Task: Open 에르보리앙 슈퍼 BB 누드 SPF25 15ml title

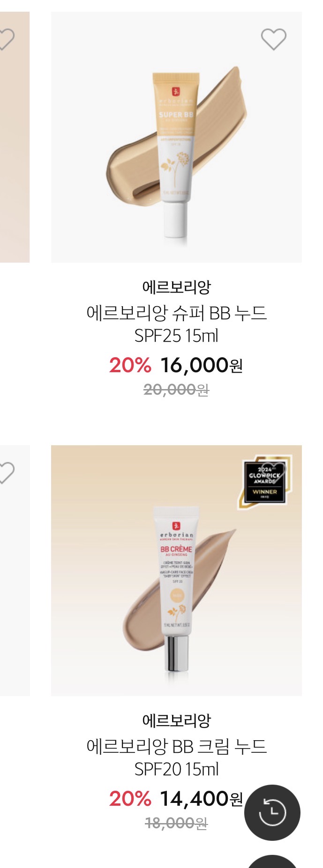Action: click(176, 324)
